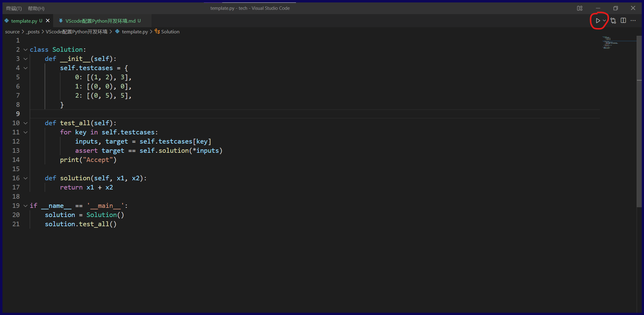Collapse the if __name__ block at line 19
Image resolution: width=644 pixels, height=315 pixels.
pos(26,206)
